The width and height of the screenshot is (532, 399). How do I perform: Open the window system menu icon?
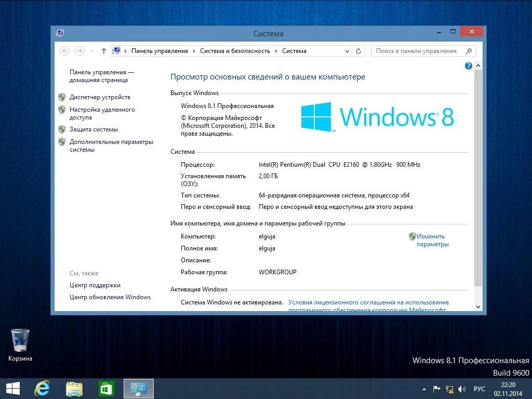(60, 33)
